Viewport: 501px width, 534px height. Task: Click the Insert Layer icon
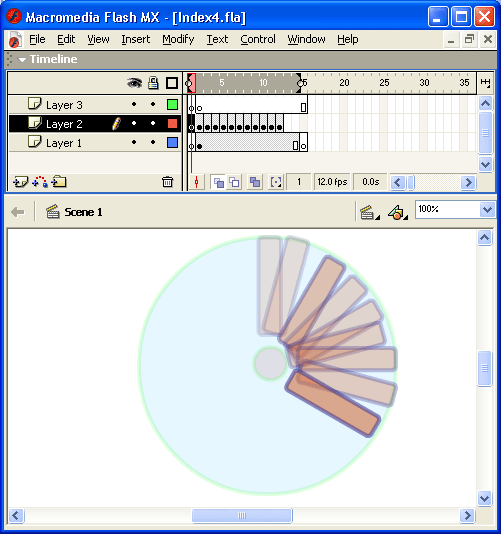click(20, 182)
